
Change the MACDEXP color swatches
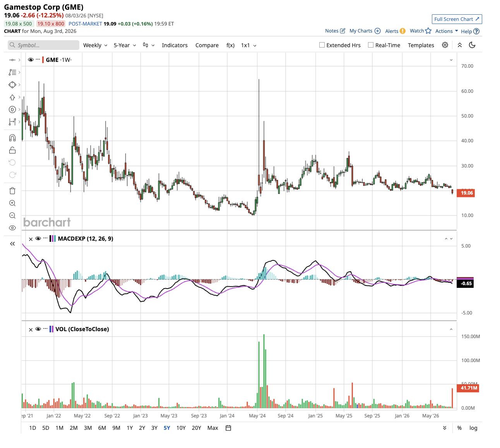(53, 239)
